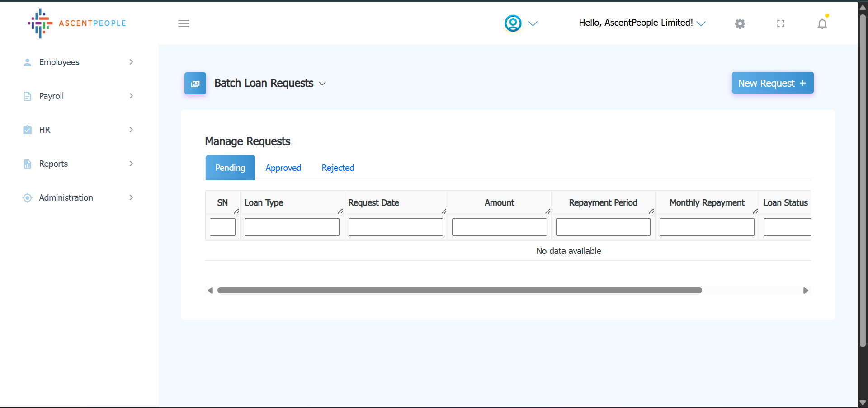Switch to the Rejected tab
868x408 pixels.
[x=338, y=168]
